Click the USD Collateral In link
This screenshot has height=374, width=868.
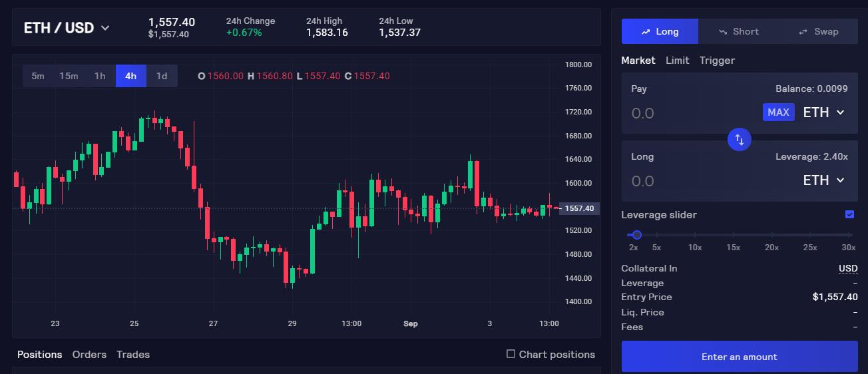click(848, 268)
